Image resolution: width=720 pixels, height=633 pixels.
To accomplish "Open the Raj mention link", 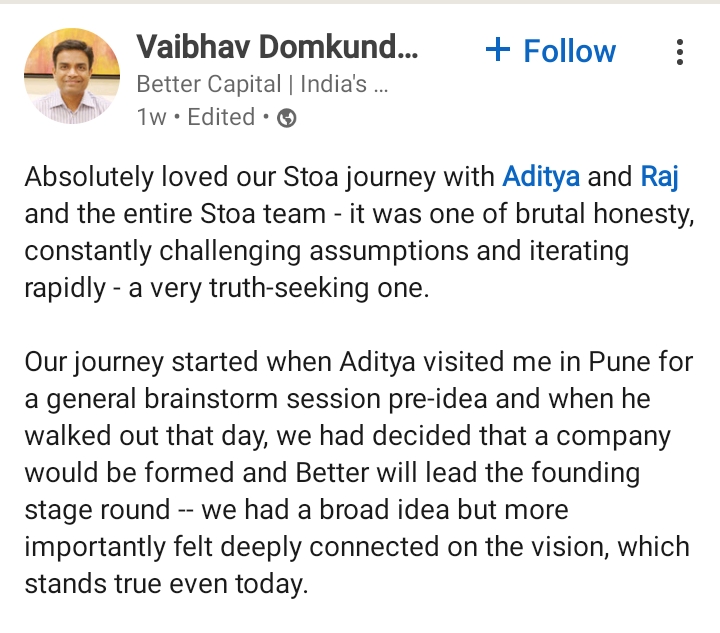I will tap(660, 178).
